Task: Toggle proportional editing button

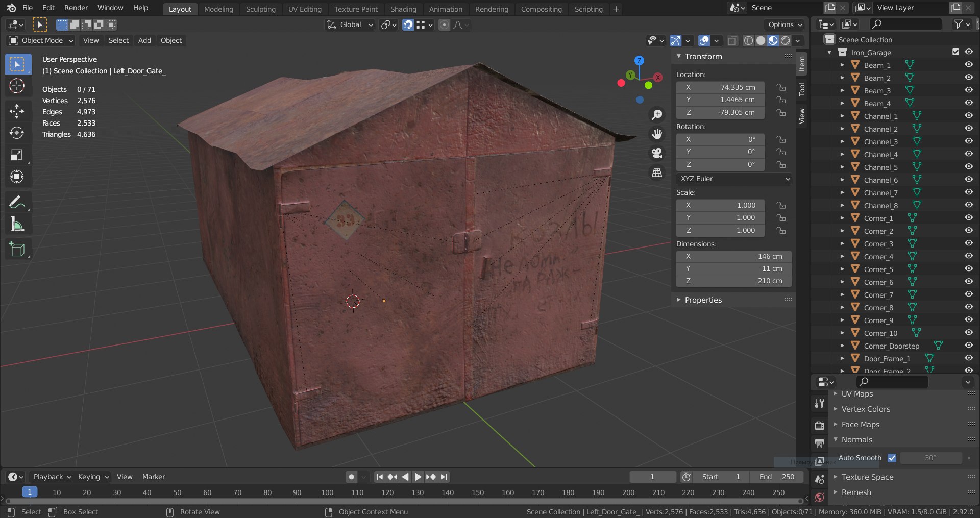Action: 445,24
